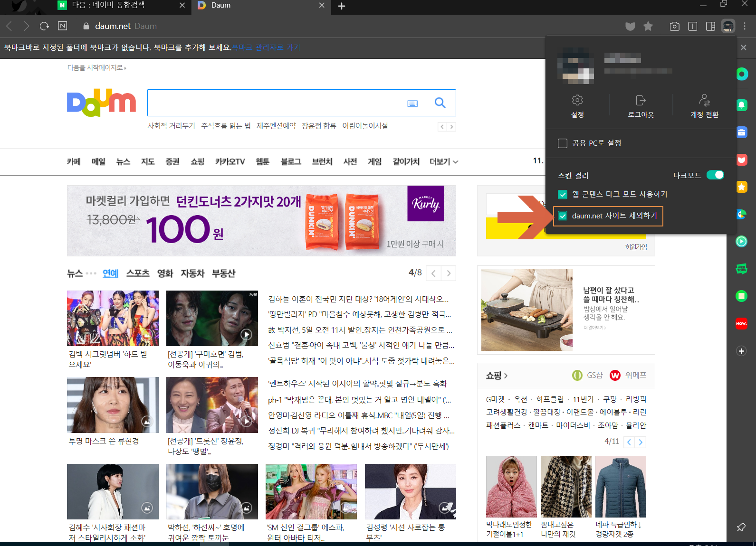Click the Daum logo
Screen dimensions: 756x546
pos(101,103)
